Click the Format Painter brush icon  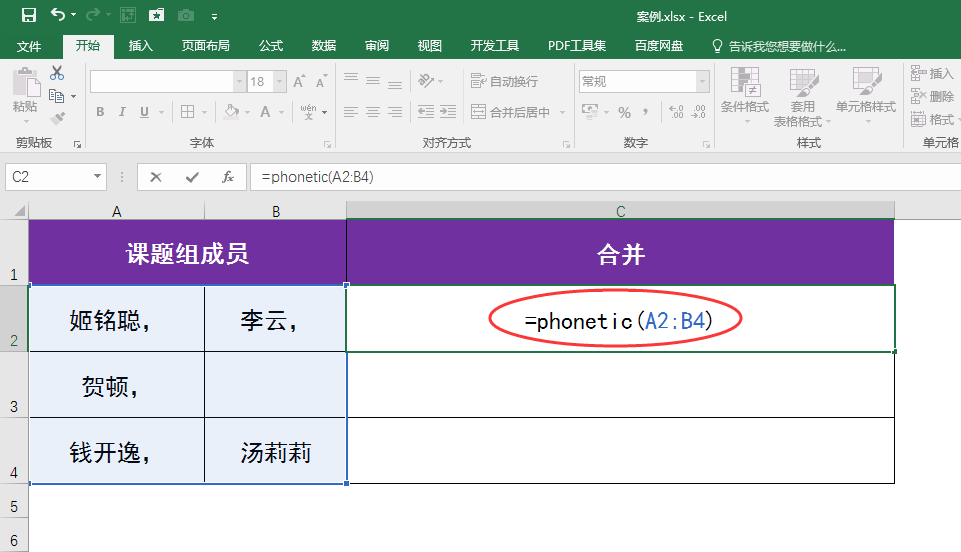(57, 118)
